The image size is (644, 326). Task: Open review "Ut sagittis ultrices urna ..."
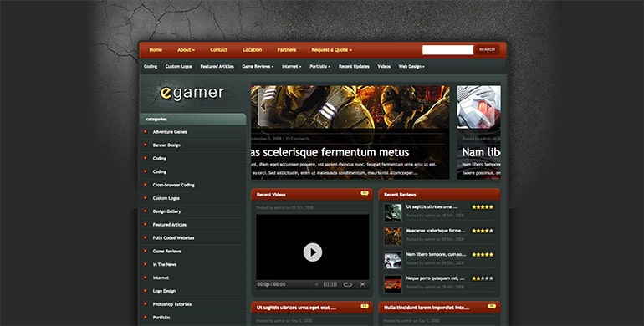(432, 207)
